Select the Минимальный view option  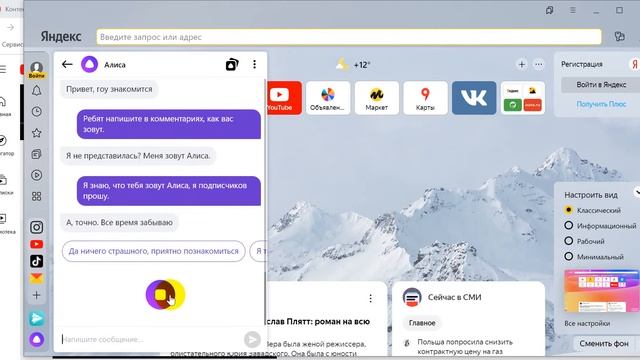(594, 257)
